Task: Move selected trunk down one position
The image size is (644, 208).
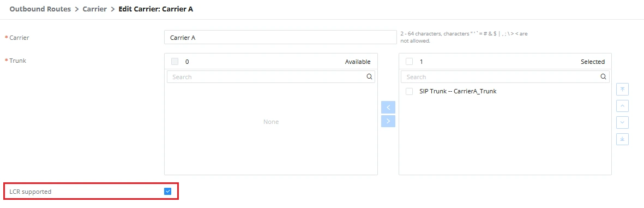Action: pos(622,122)
